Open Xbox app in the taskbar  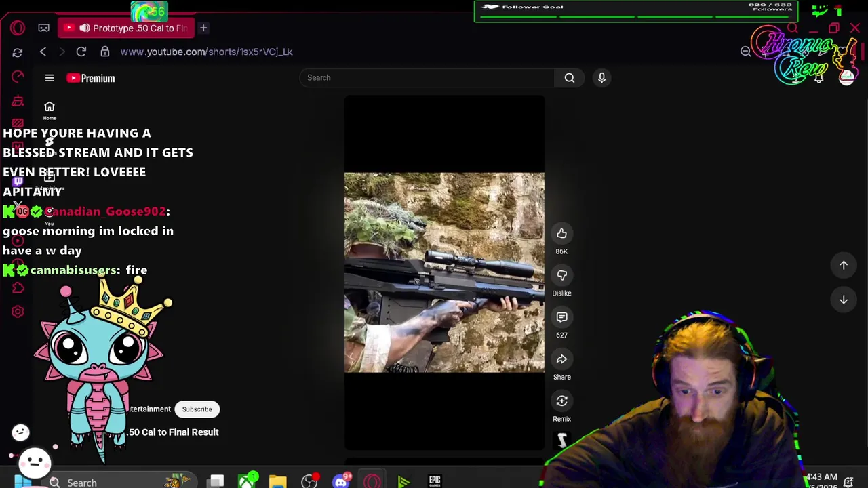pos(247,481)
